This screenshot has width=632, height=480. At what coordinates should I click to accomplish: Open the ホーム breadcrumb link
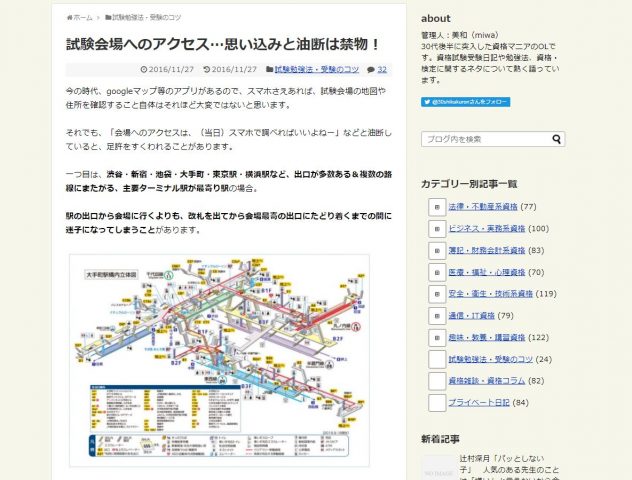point(83,18)
